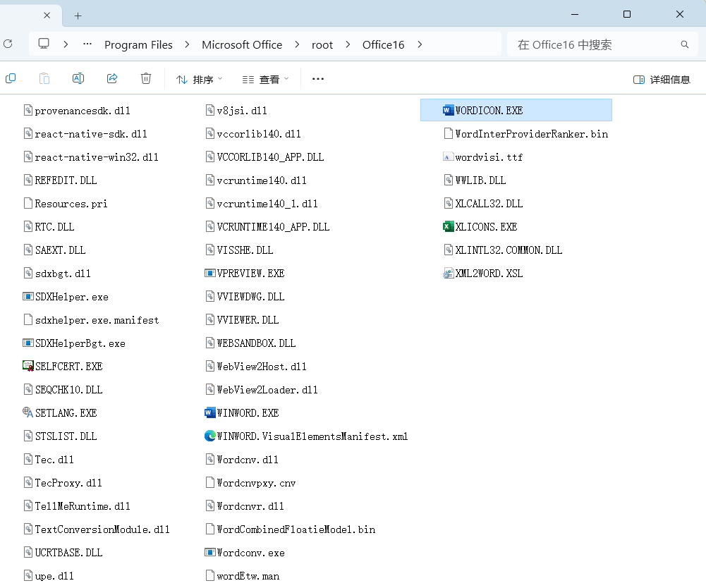Show hidden path via breadcrumb ellipsis
This screenshot has height=588, width=706.
tap(87, 44)
